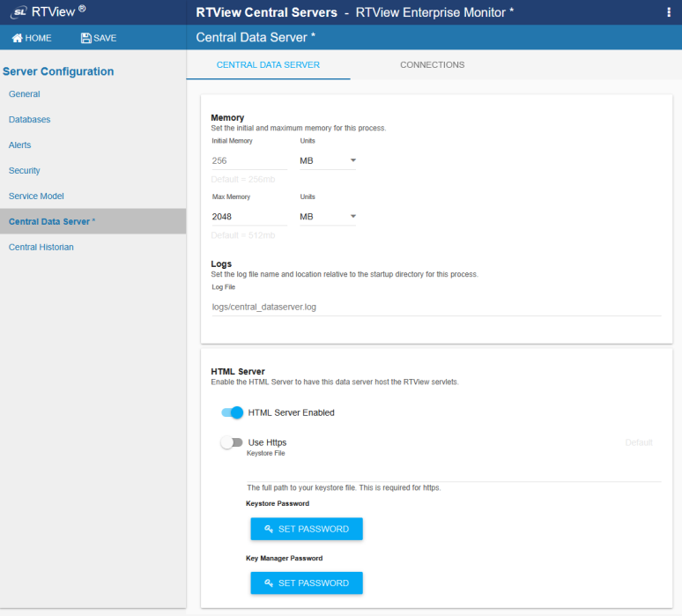Click the SL RTView logo icon
The image size is (682, 616).
point(19,12)
